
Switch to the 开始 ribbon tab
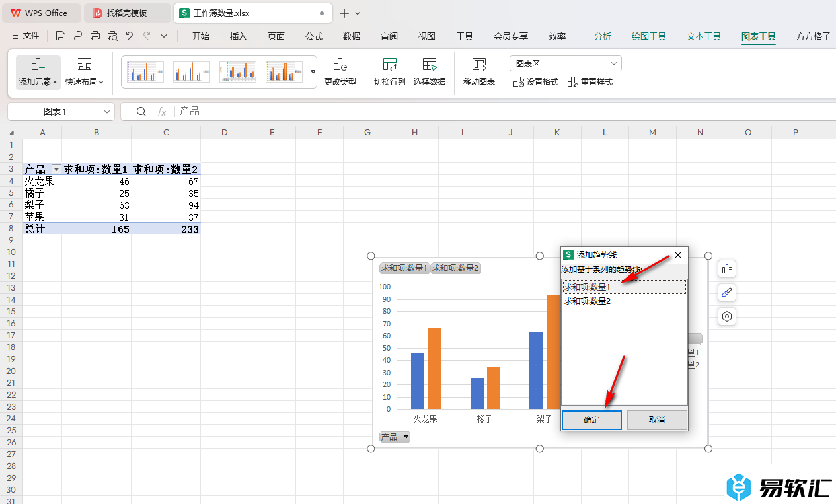click(x=201, y=36)
